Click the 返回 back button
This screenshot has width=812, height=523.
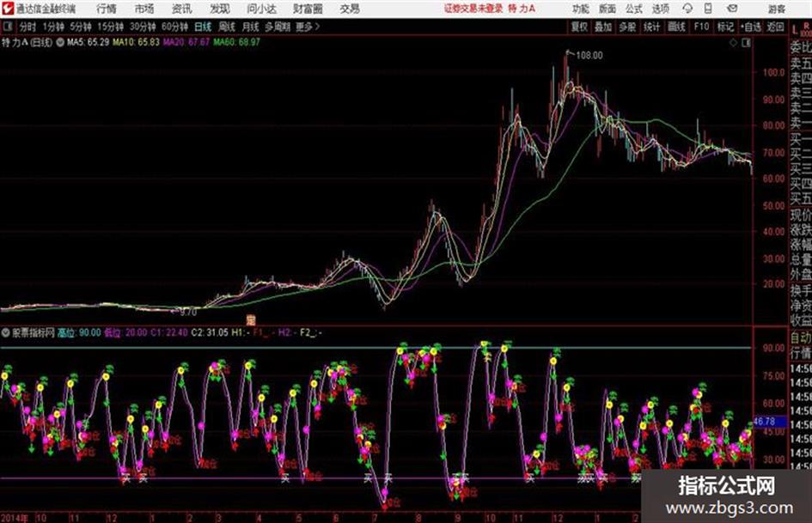(775, 27)
